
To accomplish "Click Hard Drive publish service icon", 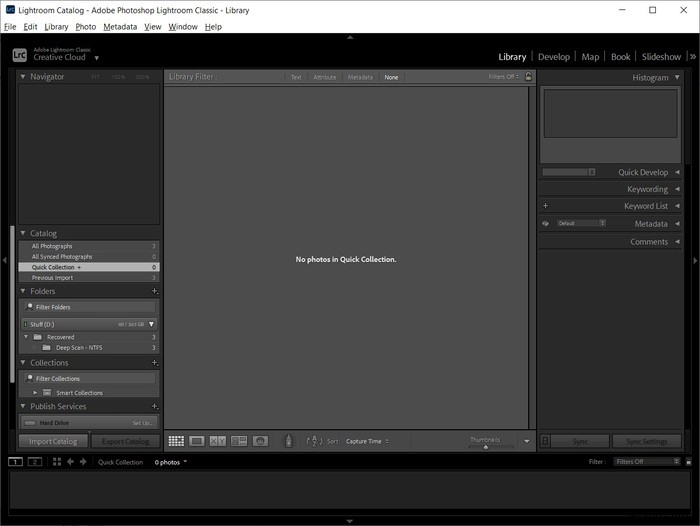I will pyautogui.click(x=30, y=422).
